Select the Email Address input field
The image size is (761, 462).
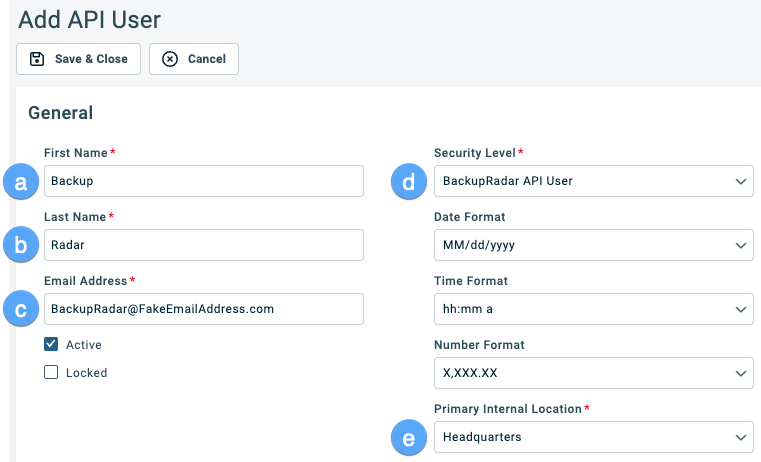pos(204,309)
